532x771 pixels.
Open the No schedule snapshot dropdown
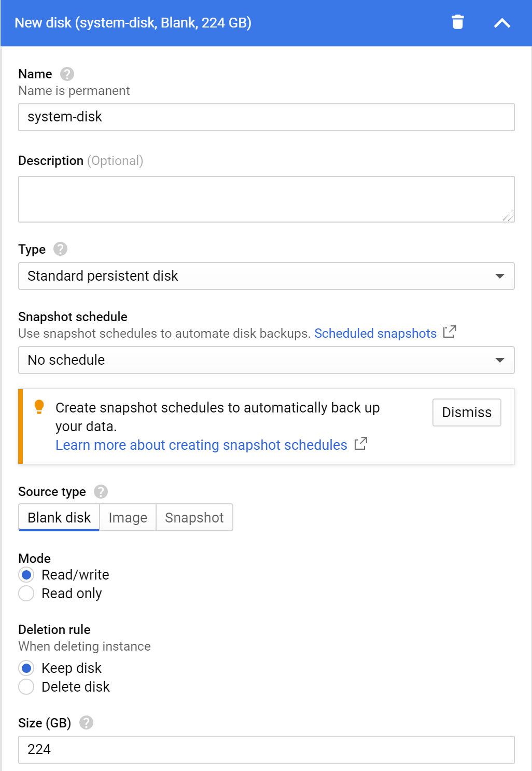point(267,360)
